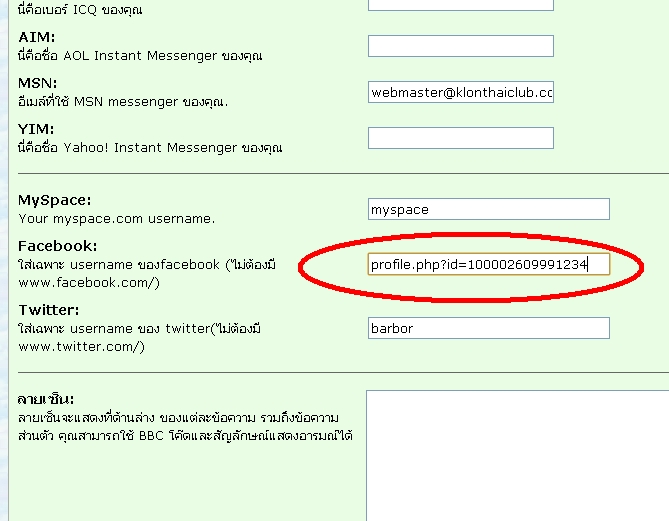This screenshot has width=669, height=521.
Task: Click the ICQ number input field
Action: tap(460, 3)
